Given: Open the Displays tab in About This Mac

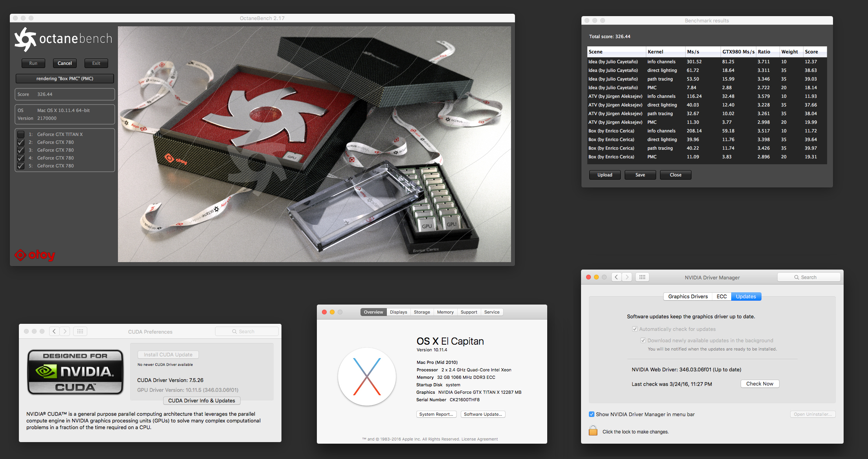Looking at the screenshot, I should 398,312.
